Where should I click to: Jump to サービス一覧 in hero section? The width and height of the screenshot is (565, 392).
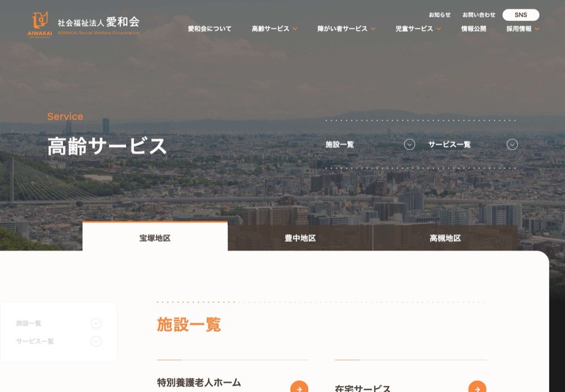coord(450,144)
